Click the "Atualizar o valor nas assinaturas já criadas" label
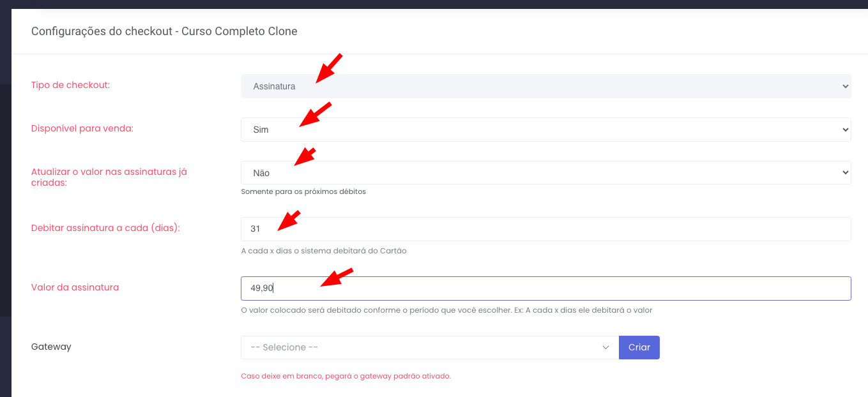The height and width of the screenshot is (397, 868). [109, 177]
